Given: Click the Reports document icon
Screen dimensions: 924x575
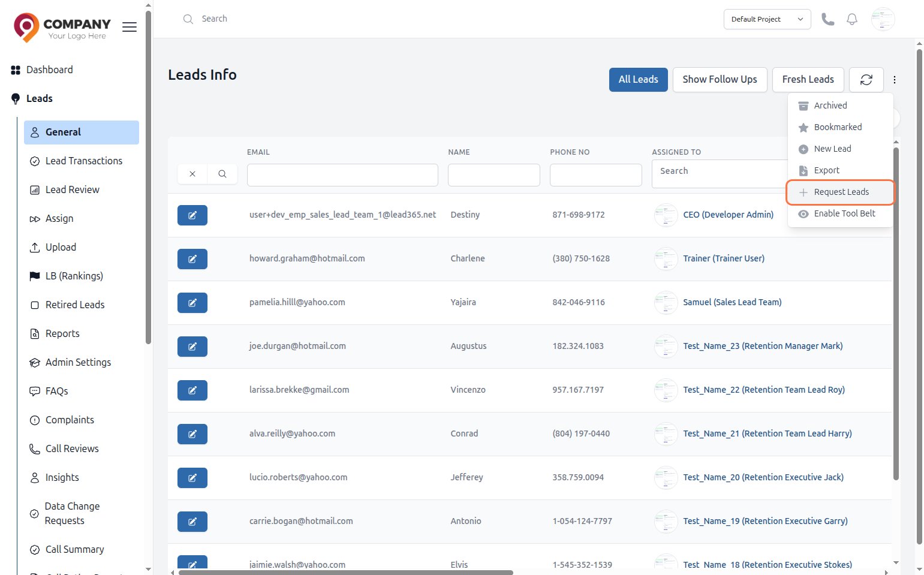Looking at the screenshot, I should click(35, 333).
